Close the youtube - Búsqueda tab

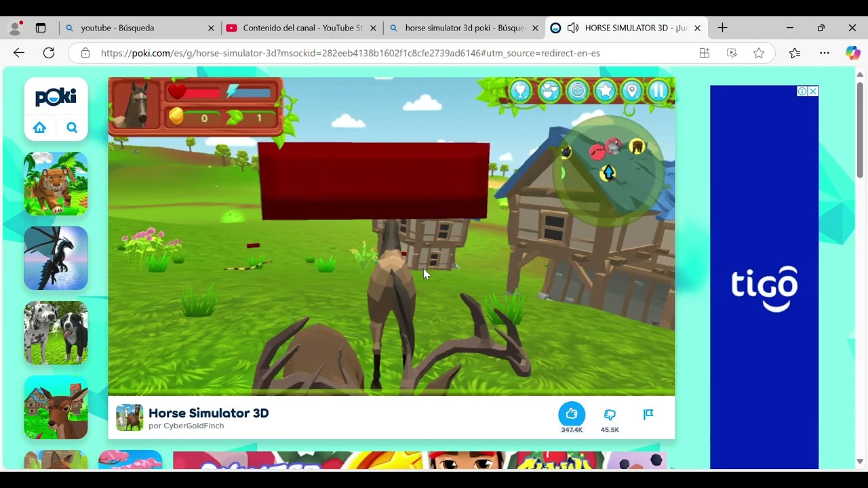[211, 28]
